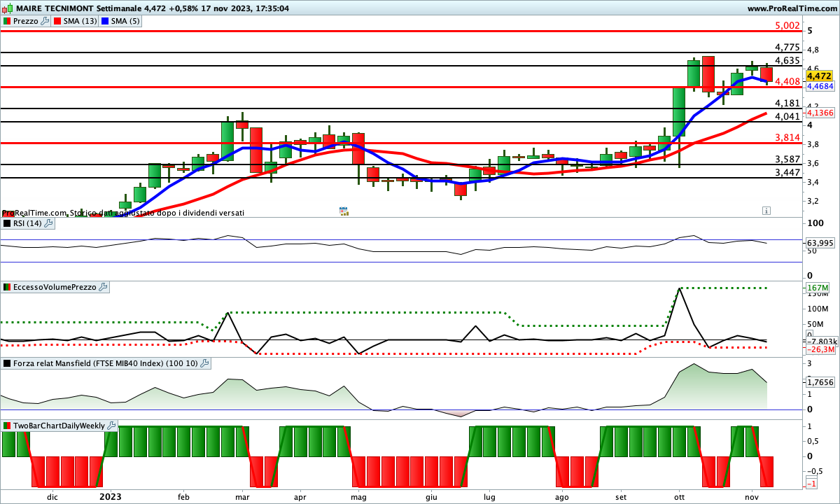Click the red SMA (13) color swatch
Screen dimensions: 840x504
tap(57, 21)
